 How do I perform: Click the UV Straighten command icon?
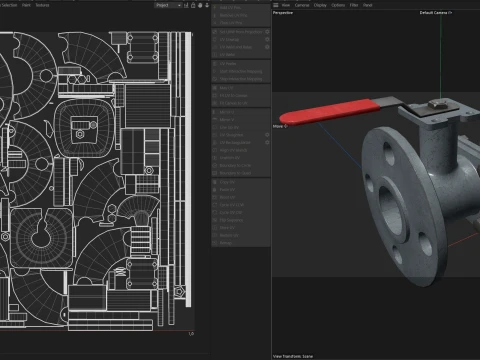pyautogui.click(x=215, y=135)
